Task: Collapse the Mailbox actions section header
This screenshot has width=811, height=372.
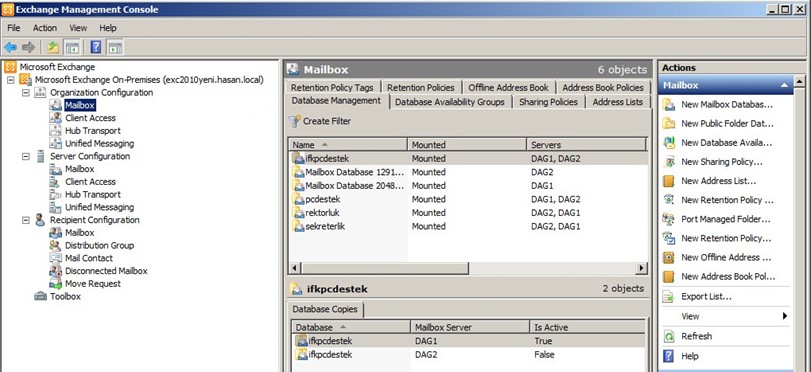Action: pyautogui.click(x=784, y=85)
